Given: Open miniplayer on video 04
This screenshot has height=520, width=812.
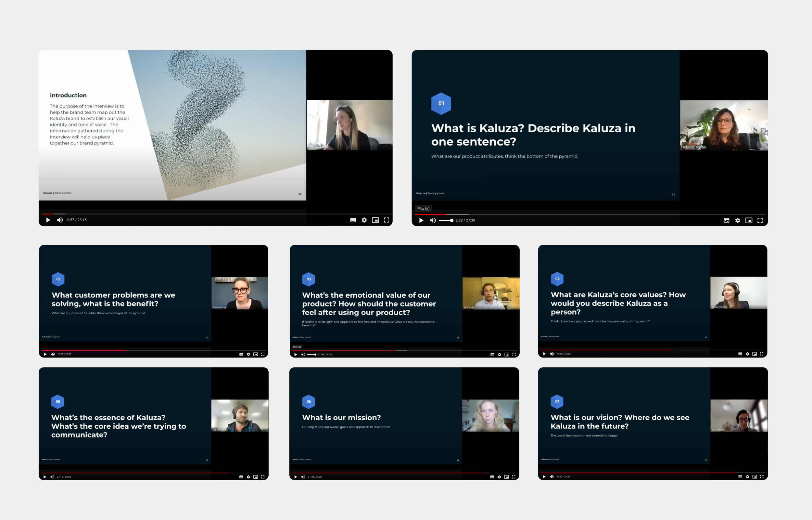Looking at the screenshot, I should (754, 354).
